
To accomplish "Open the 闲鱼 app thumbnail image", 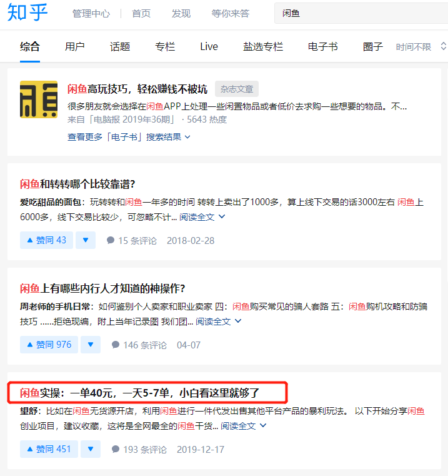I will pos(39,99).
